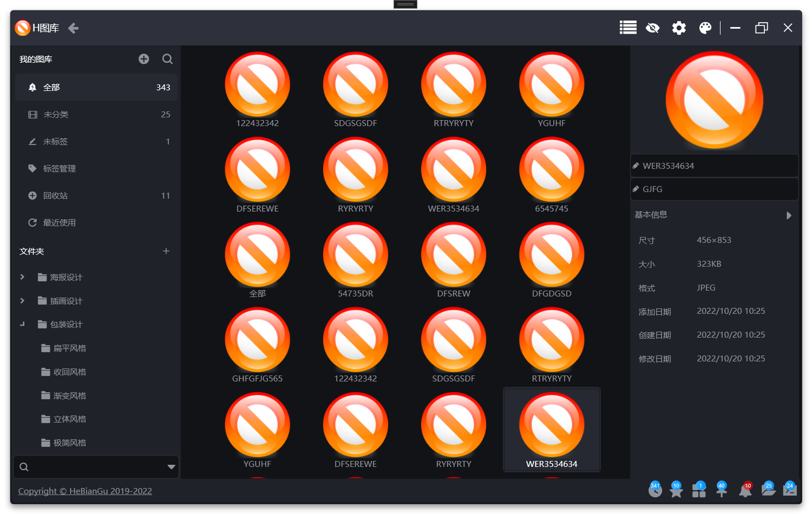Open 扁平风格 subfolder
Image resolution: width=812 pixels, height=514 pixels.
tap(63, 348)
